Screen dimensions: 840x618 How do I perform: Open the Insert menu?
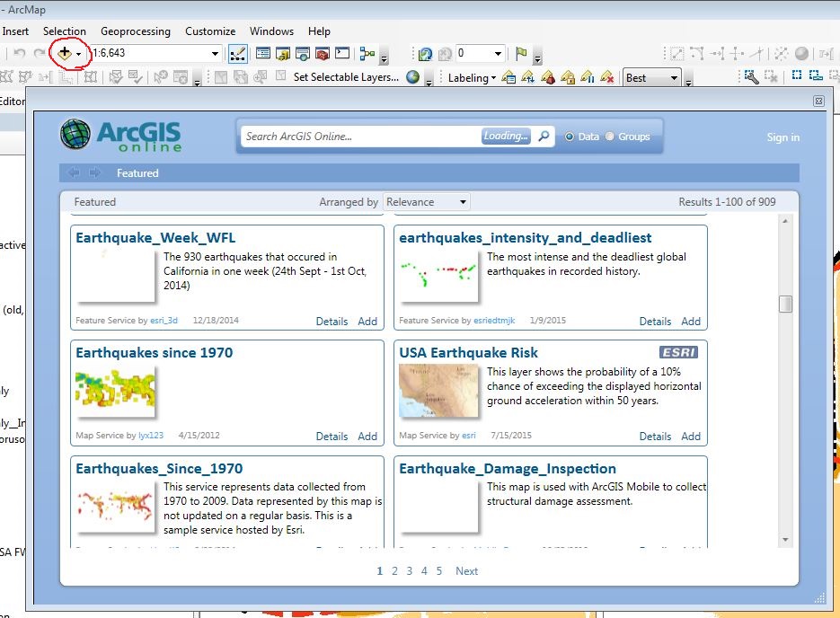coord(15,31)
